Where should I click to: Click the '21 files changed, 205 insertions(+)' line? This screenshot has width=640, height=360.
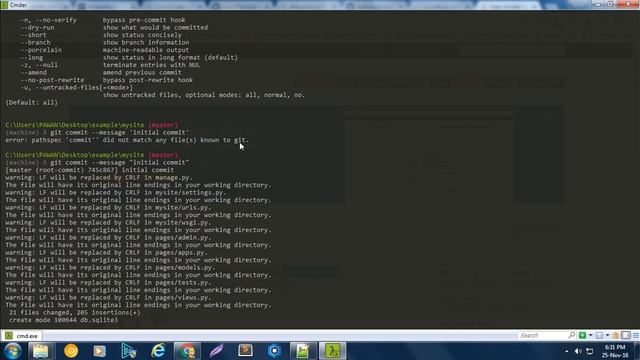(74, 313)
